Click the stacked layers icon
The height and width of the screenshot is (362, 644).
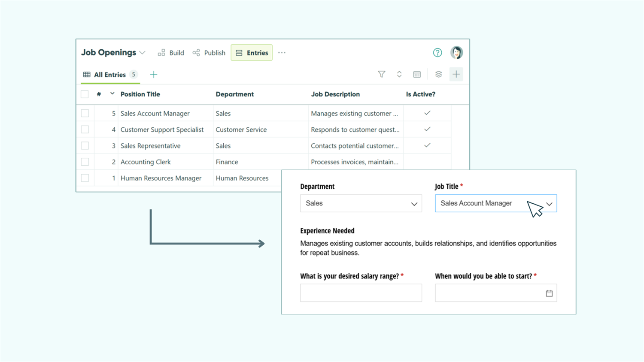coord(438,74)
